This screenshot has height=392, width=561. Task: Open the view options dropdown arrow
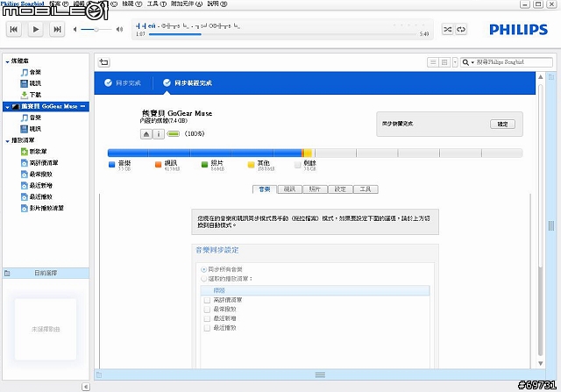455,62
